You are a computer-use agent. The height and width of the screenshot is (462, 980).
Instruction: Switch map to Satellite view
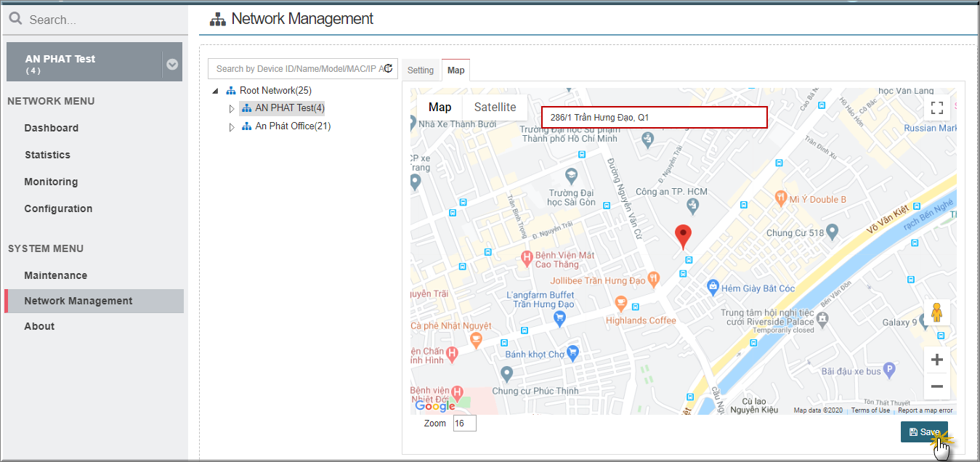pos(495,108)
